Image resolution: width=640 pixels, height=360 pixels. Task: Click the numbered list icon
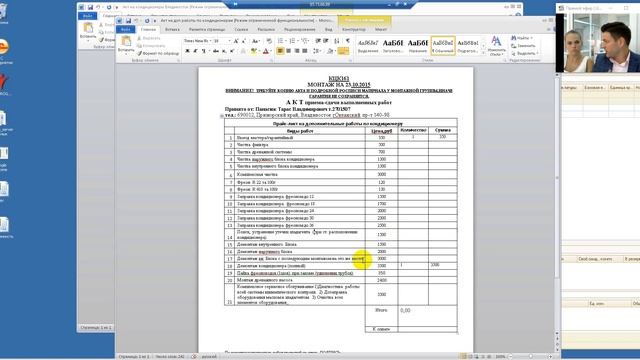tap(292, 41)
